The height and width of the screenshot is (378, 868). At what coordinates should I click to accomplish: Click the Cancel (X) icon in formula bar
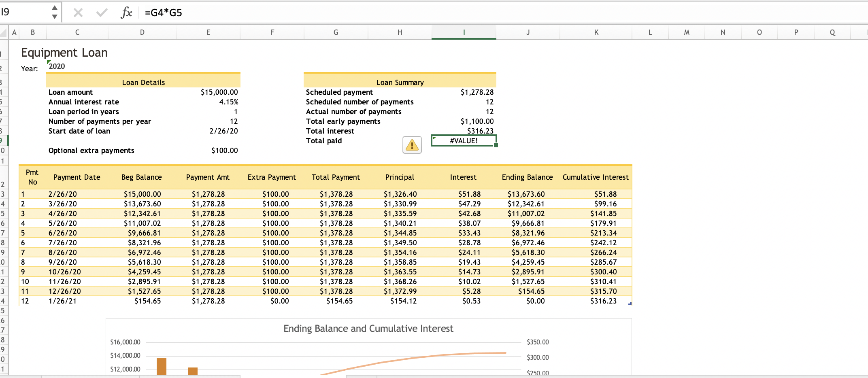tap(78, 13)
